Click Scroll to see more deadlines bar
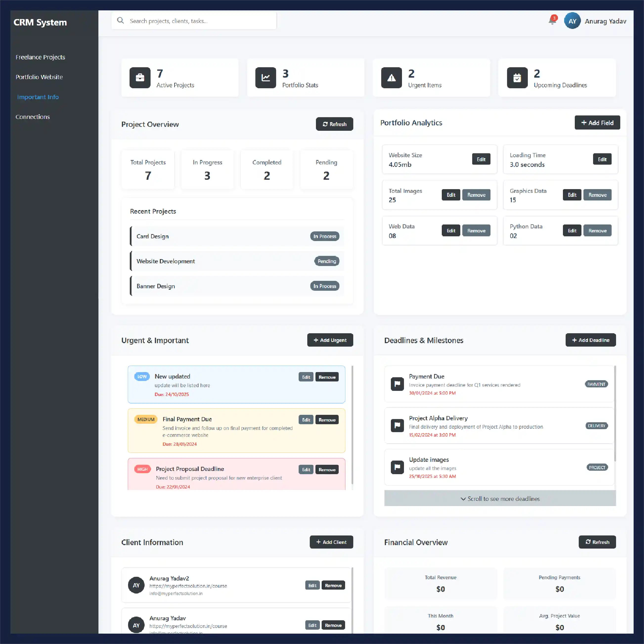Screen dimensions: 644x644 point(500,498)
